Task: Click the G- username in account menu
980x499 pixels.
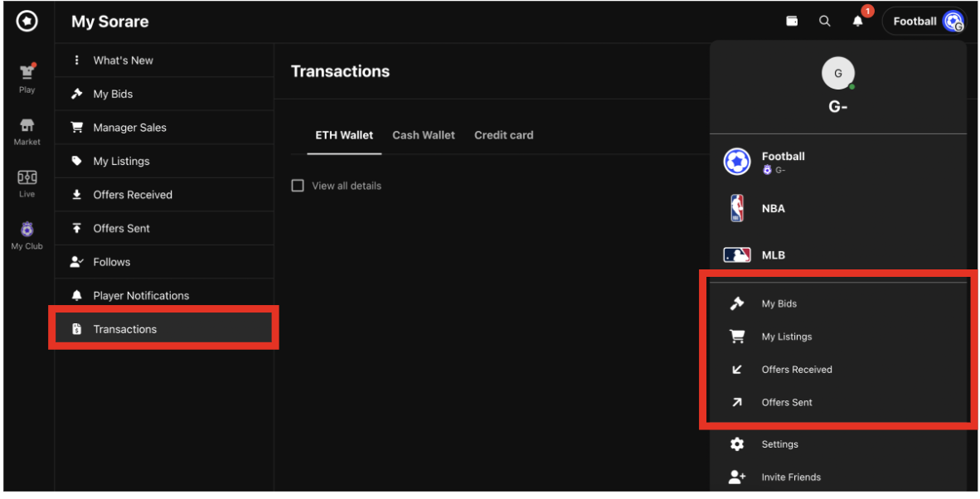Action: point(838,106)
